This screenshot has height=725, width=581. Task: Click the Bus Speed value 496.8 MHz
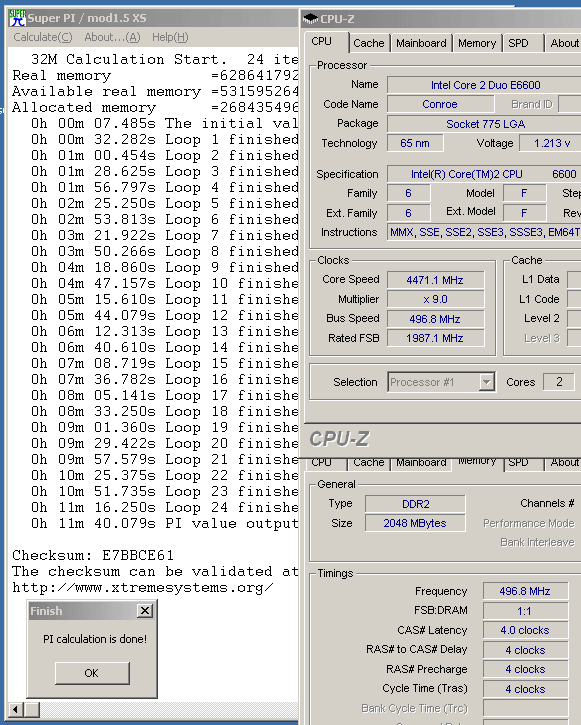[435, 319]
